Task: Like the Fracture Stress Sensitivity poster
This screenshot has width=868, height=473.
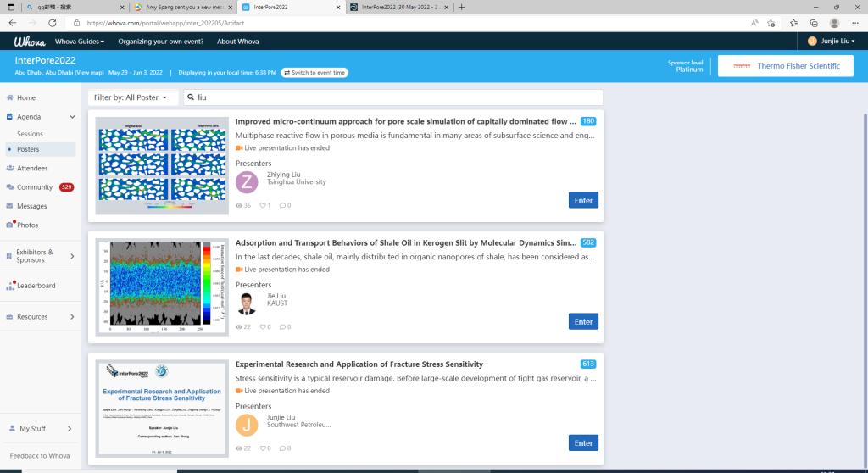Action: 263,448
